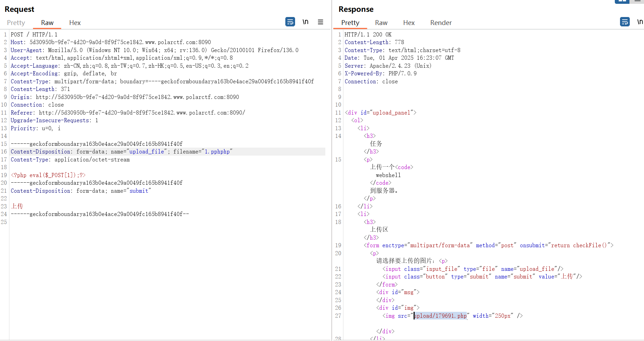Click the name="submit" Content-Disposition line
This screenshot has width=644, height=341.
81,191
